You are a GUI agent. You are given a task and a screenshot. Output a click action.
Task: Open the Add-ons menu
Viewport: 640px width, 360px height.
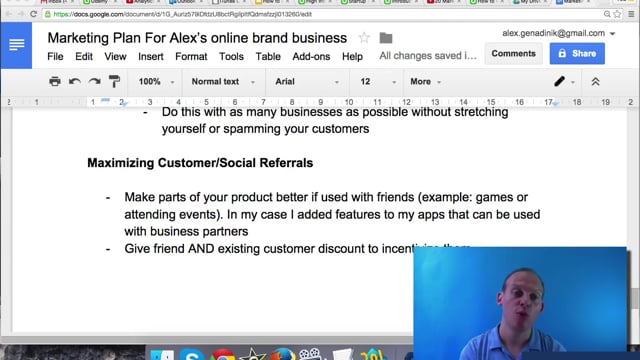click(311, 56)
